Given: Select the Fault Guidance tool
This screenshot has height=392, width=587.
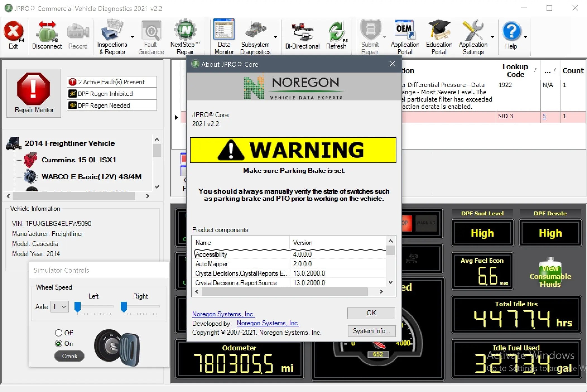Looking at the screenshot, I should point(150,33).
